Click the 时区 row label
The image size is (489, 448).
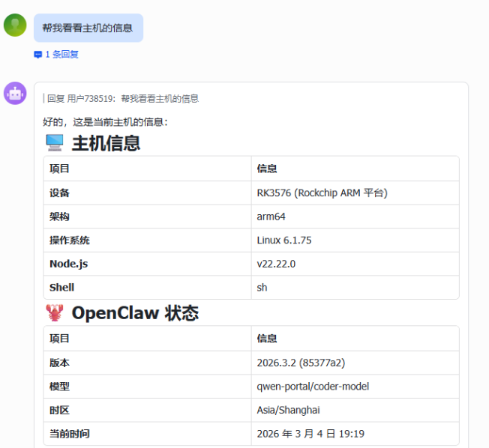tap(59, 411)
